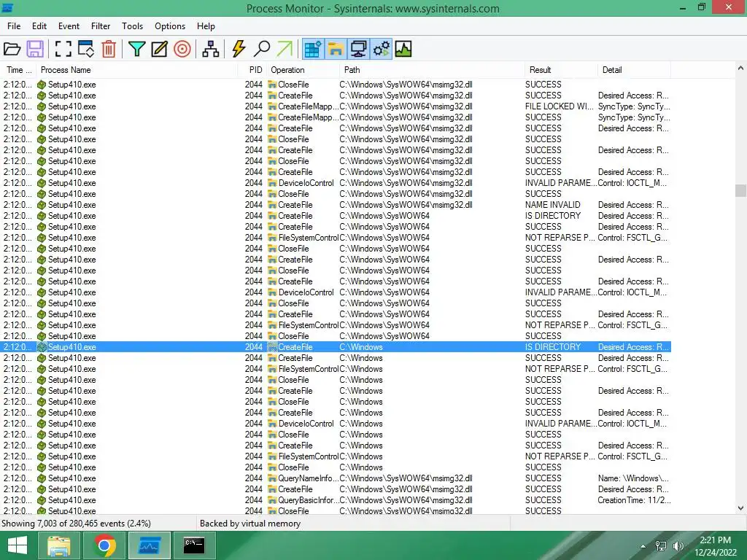Click the 'CreationTime: 11/2...' detail cell
This screenshot has height=560, width=747.
click(634, 500)
